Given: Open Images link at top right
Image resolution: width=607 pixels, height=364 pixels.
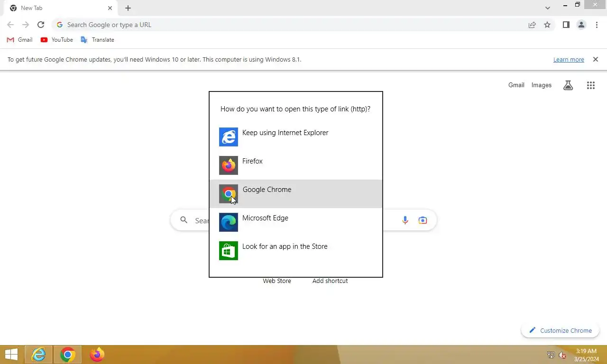Looking at the screenshot, I should (541, 85).
